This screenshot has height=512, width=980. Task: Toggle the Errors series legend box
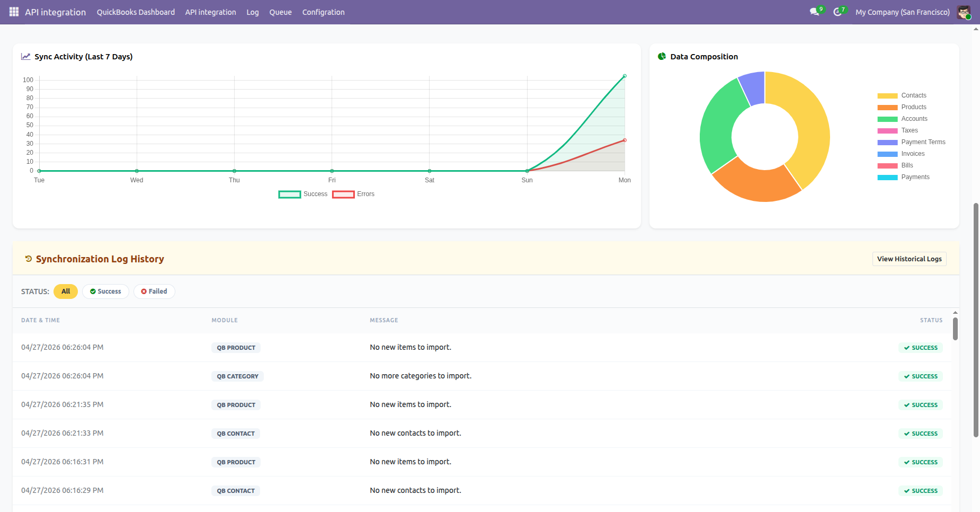tap(343, 195)
